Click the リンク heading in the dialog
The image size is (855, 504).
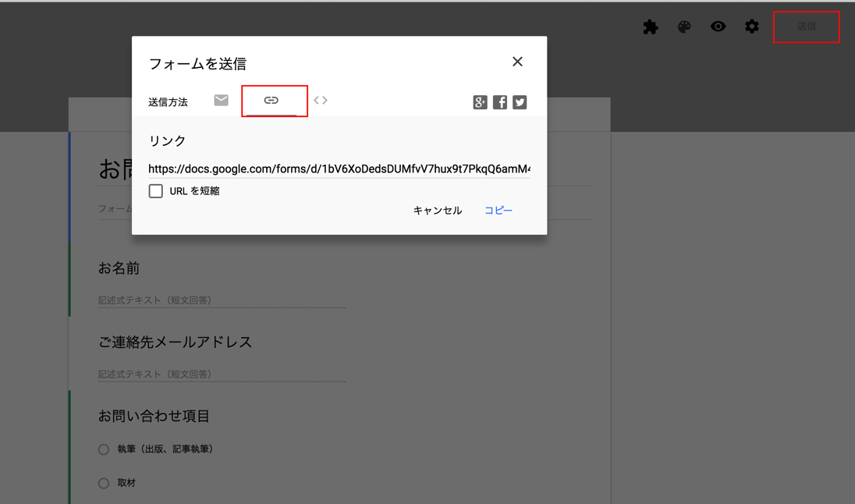pyautogui.click(x=168, y=140)
